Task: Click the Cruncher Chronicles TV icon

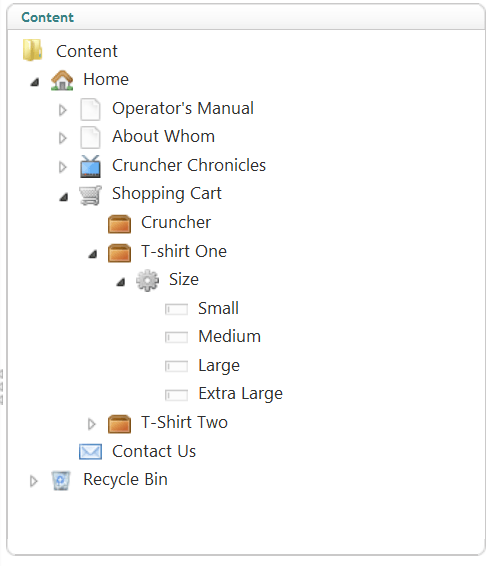Action: point(90,166)
